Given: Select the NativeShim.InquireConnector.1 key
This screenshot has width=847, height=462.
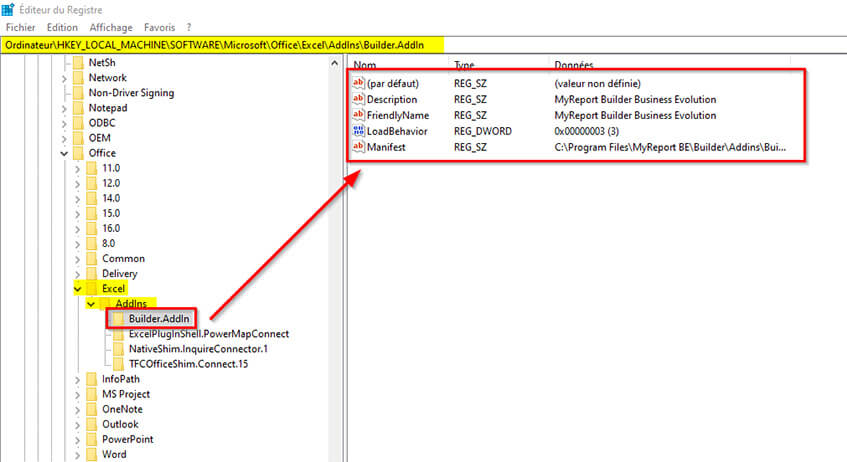Looking at the screenshot, I should pos(198,349).
